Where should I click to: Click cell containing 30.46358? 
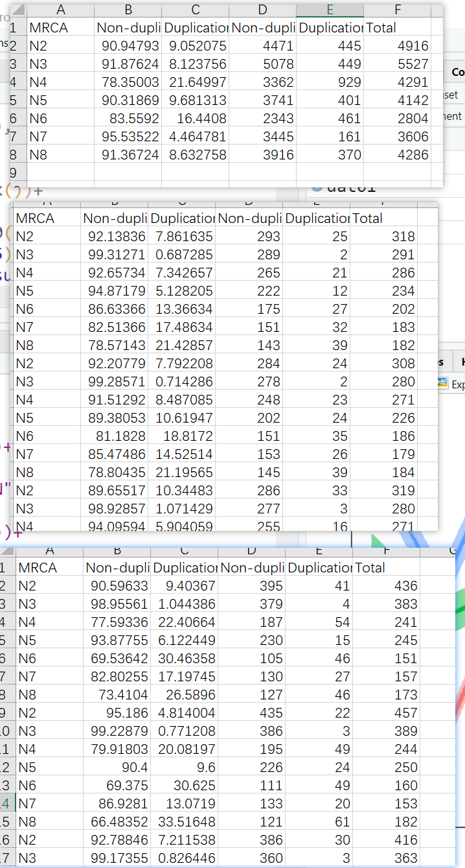(185, 658)
